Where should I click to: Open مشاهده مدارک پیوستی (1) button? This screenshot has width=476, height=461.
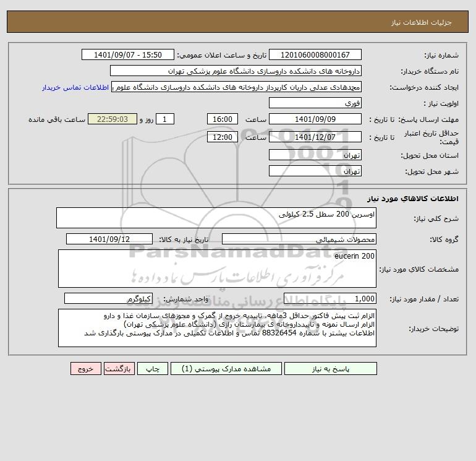[x=226, y=369]
